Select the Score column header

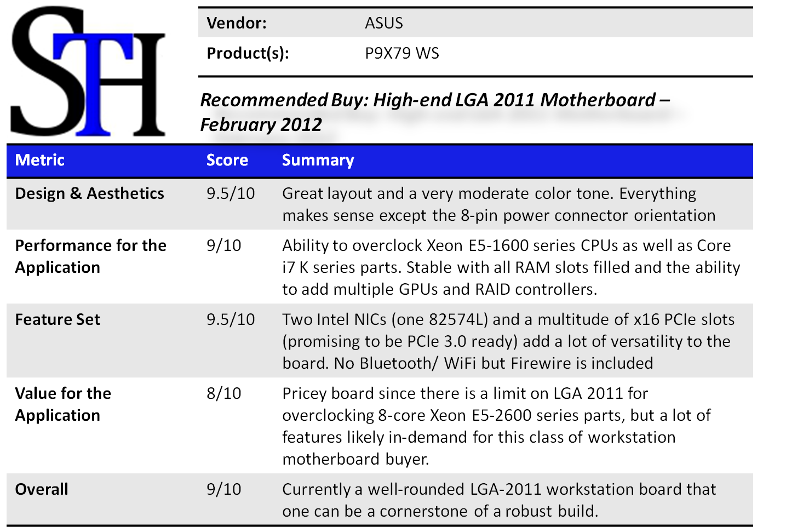[227, 160]
